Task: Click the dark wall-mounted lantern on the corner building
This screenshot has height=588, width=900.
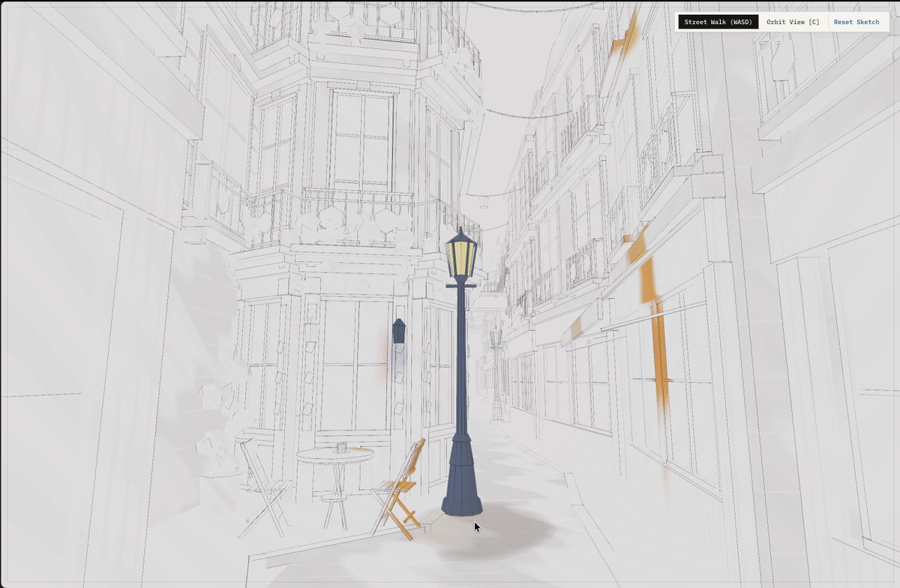Action: tap(398, 331)
